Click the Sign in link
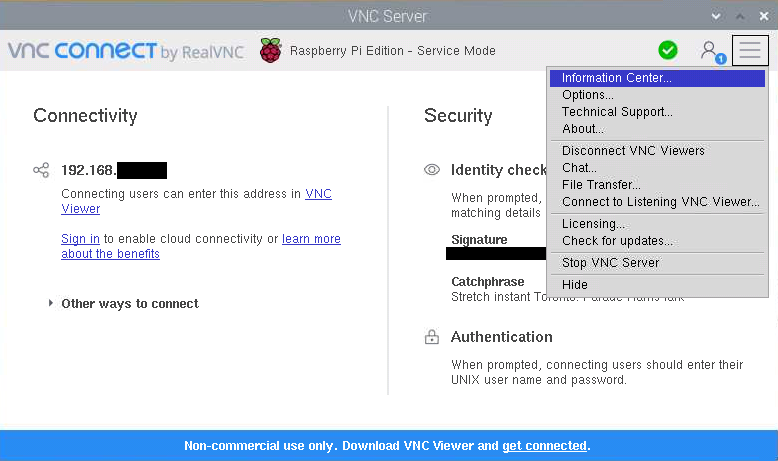This screenshot has width=778, height=461. tap(80, 239)
